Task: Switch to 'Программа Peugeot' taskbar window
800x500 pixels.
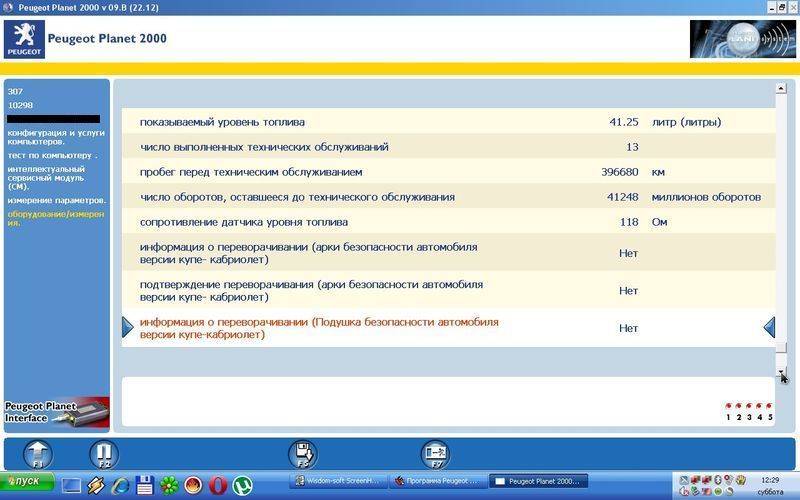Action: pyautogui.click(x=439, y=482)
